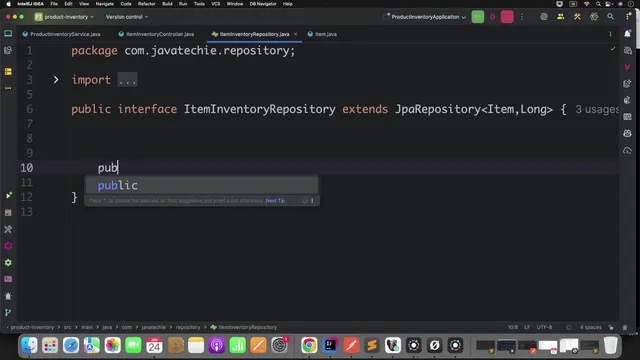The image size is (640, 360).
Task: Click the Next Tip link
Action: pyautogui.click(x=275, y=201)
